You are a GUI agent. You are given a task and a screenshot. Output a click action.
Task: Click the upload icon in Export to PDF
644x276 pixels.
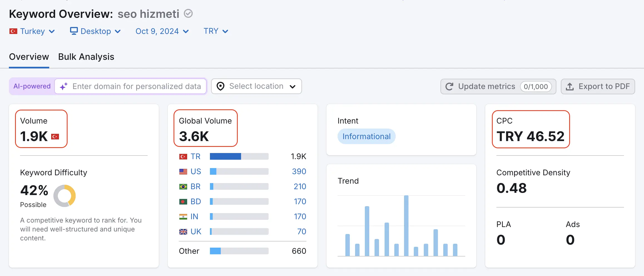[570, 87]
